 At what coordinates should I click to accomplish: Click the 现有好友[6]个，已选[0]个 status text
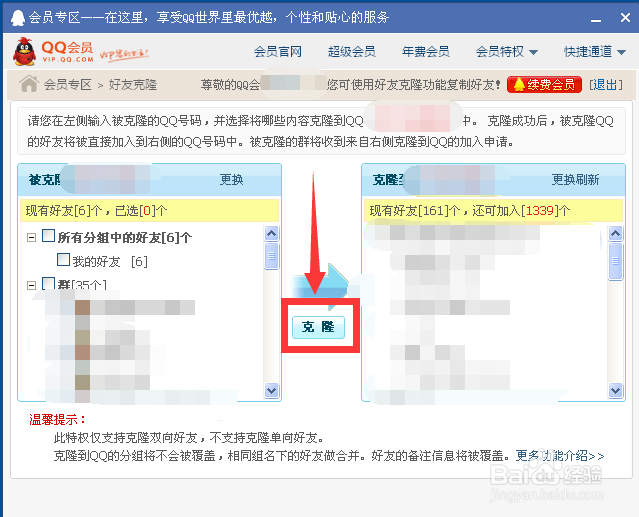tap(96, 211)
